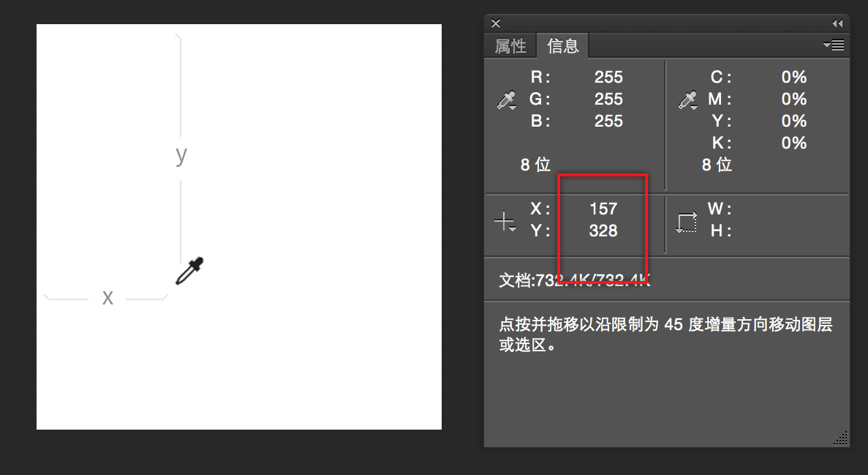Viewport: 868px width, 475px height.
Task: Click the C value 0%
Action: click(x=794, y=77)
